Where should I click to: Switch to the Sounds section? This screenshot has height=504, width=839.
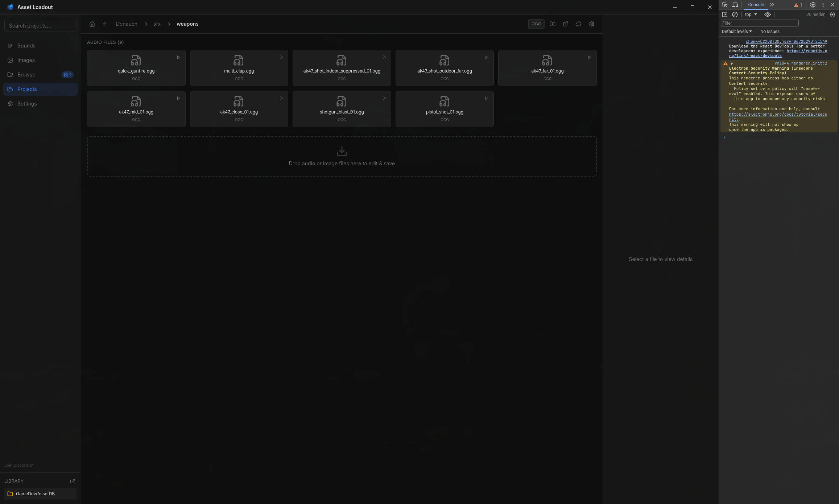[26, 46]
